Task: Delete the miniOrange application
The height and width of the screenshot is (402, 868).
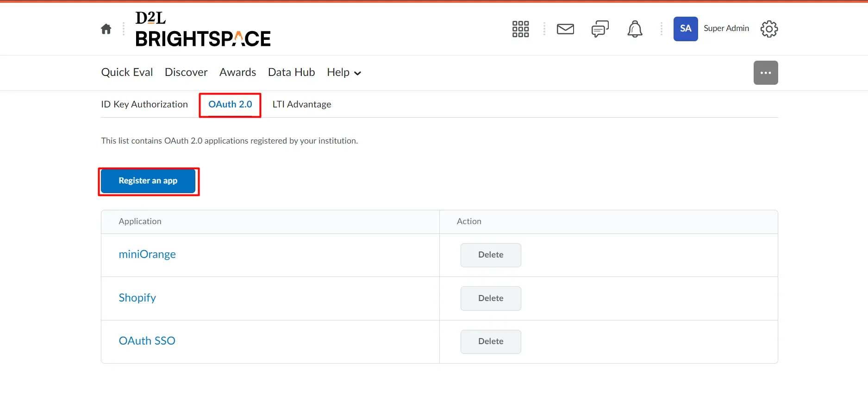Action: point(491,255)
